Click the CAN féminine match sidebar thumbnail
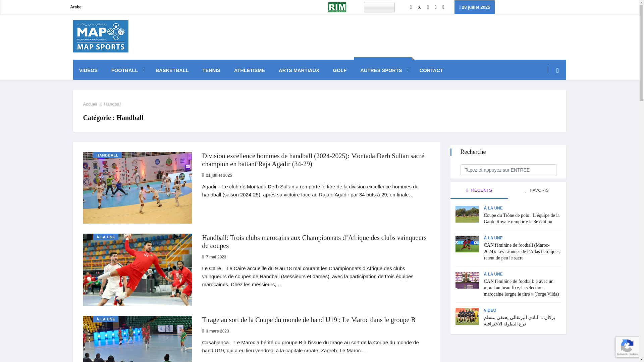The image size is (644, 362). pos(467,244)
